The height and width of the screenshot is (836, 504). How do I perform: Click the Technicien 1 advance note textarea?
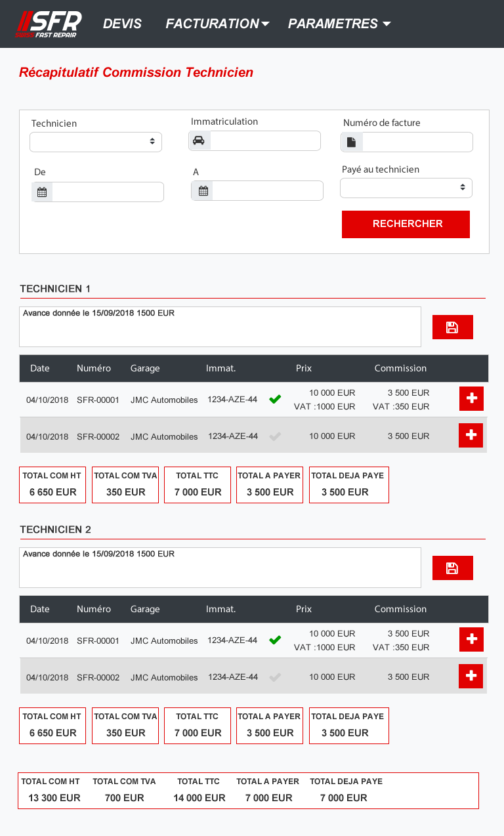(220, 327)
